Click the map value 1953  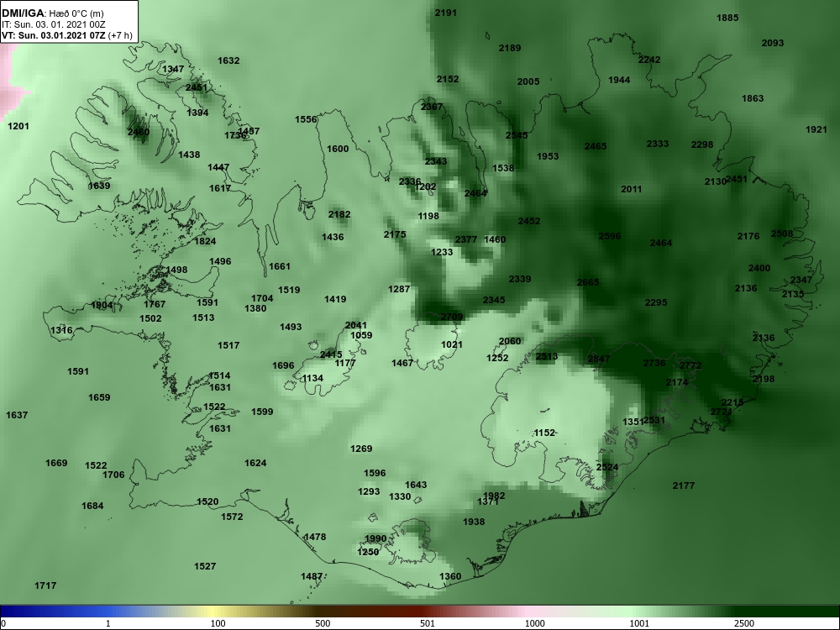click(548, 156)
